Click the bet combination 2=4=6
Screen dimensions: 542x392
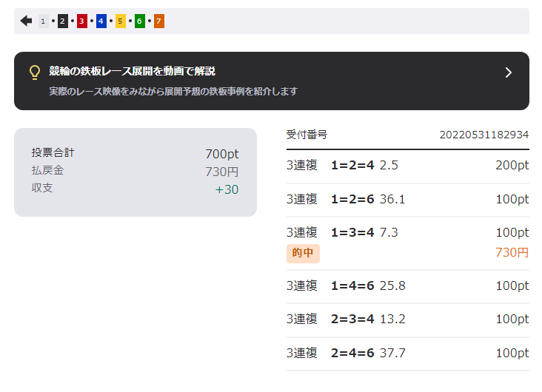(352, 353)
